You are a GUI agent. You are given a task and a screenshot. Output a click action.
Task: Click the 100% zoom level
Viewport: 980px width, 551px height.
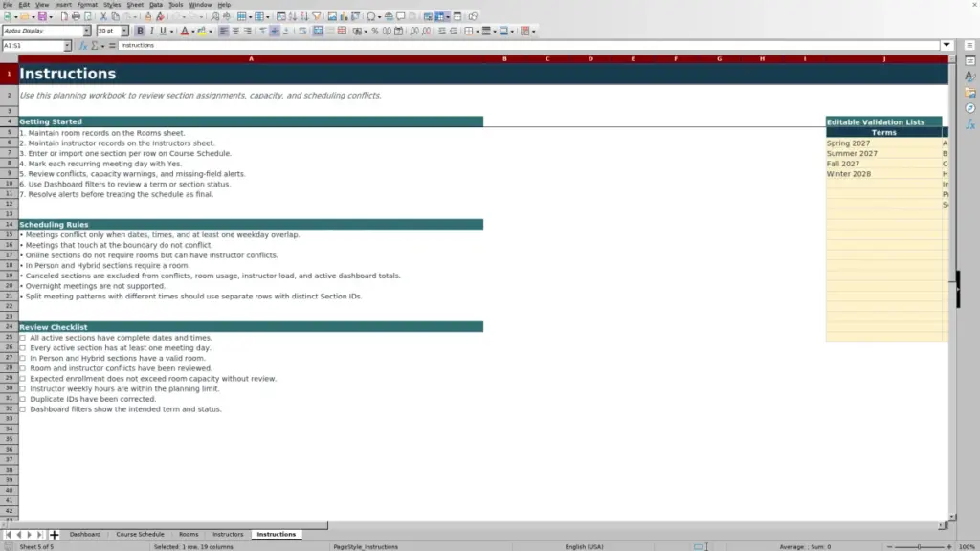coord(967,547)
